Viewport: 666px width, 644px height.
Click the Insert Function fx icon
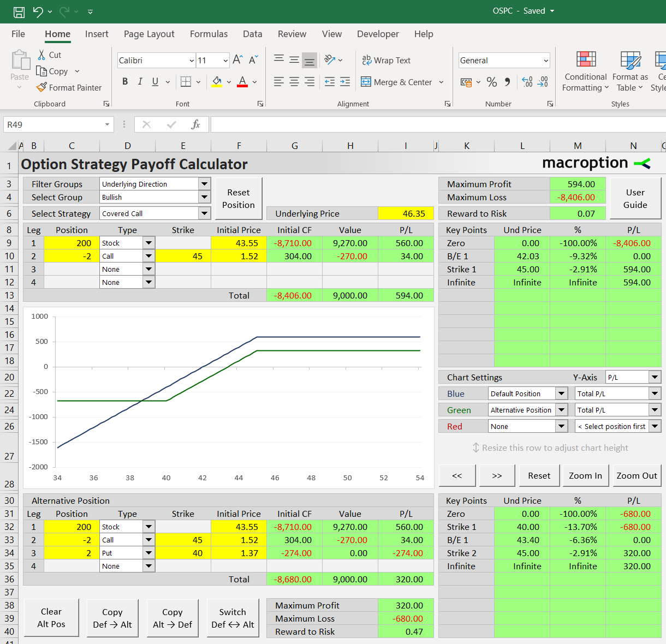pyautogui.click(x=195, y=124)
